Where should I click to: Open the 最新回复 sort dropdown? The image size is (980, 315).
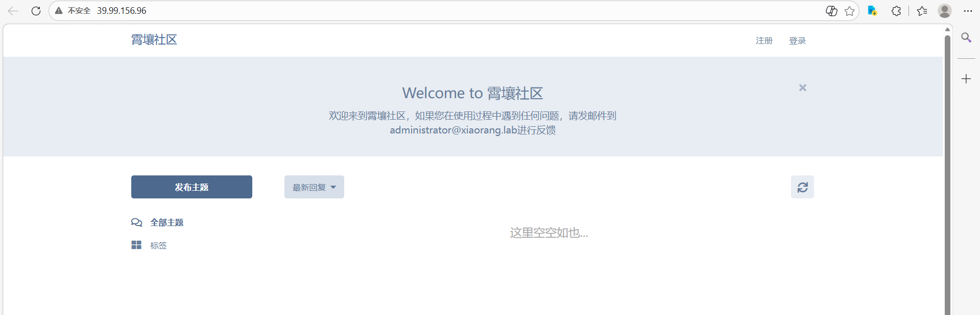point(314,187)
